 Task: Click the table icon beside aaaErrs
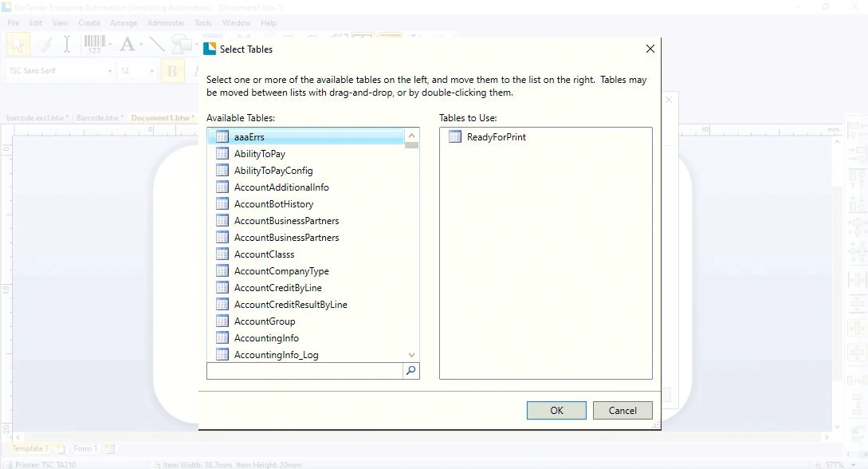(x=222, y=136)
